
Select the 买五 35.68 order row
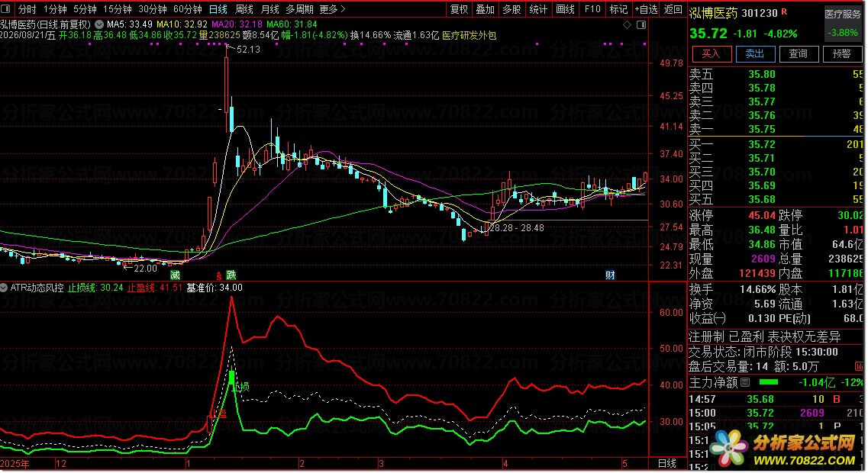click(x=776, y=199)
